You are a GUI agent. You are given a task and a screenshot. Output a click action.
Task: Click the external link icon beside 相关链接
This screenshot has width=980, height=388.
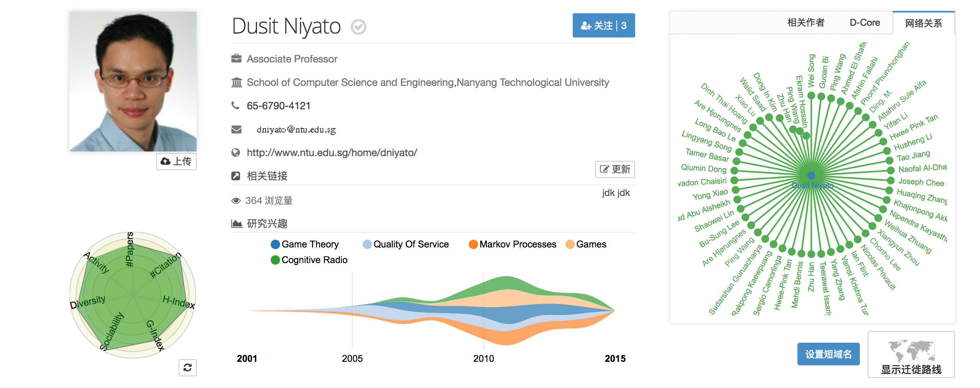coord(236,176)
